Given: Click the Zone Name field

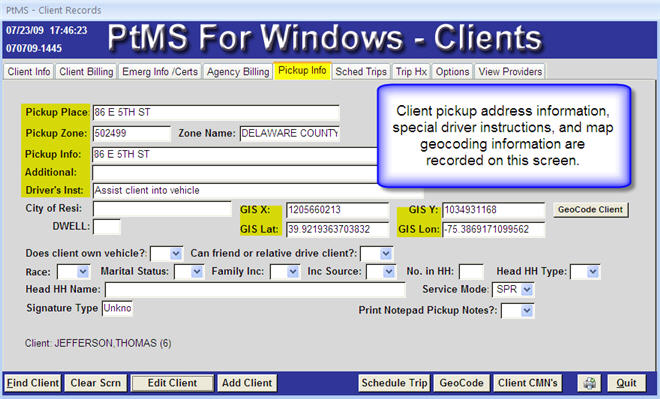Looking at the screenshot, I should tap(290, 133).
